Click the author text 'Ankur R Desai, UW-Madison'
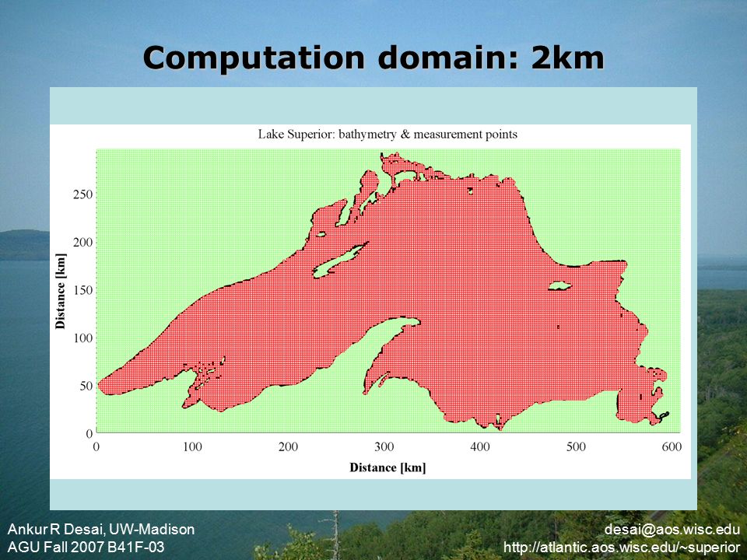 pyautogui.click(x=101, y=529)
